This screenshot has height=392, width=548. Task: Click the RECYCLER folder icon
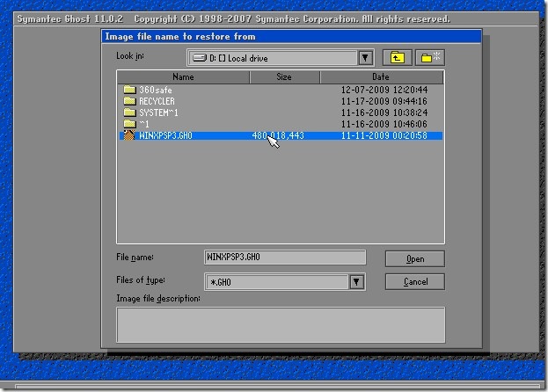click(x=129, y=101)
